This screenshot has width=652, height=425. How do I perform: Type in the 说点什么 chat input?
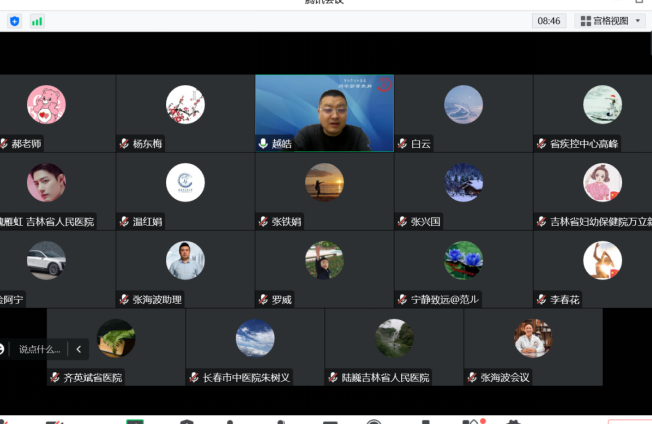(x=40, y=349)
